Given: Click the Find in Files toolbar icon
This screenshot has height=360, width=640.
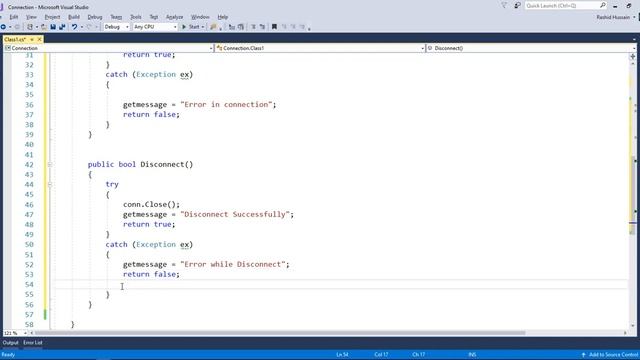Looking at the screenshot, I should pos(213,27).
